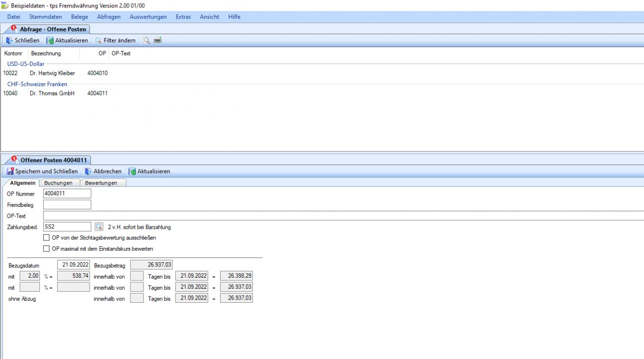Select the Dr. Hartwig Kleiber row
Screen dimensions: 644x359
click(52, 73)
